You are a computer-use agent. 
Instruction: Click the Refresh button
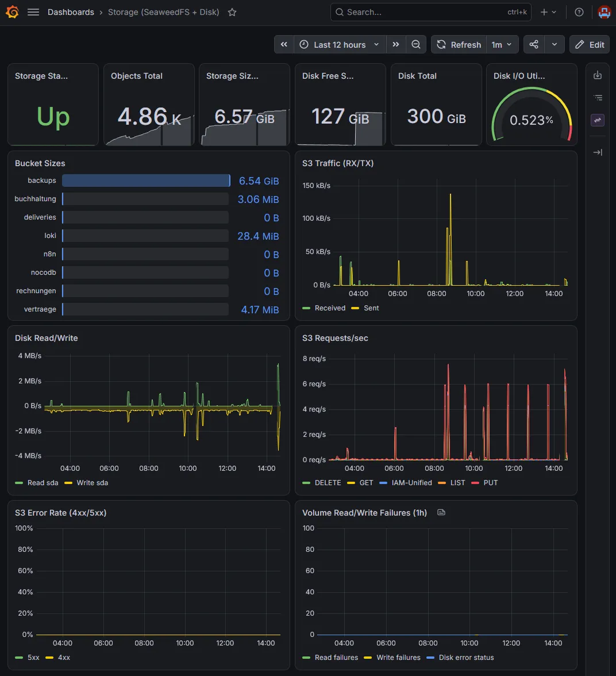(459, 44)
